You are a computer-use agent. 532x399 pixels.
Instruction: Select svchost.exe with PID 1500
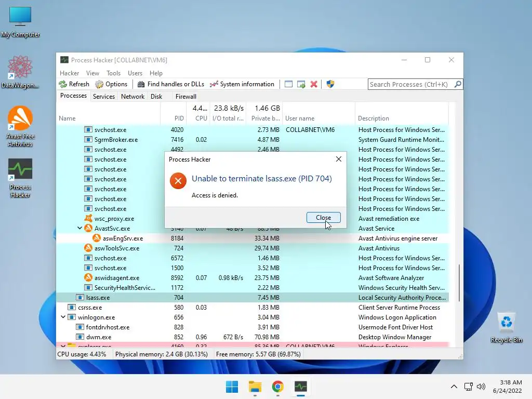tap(252, 268)
